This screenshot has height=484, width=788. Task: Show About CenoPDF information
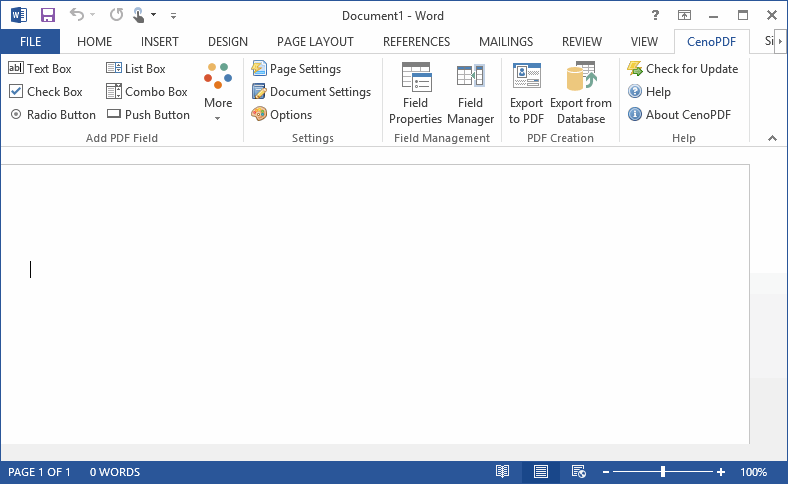pos(679,115)
